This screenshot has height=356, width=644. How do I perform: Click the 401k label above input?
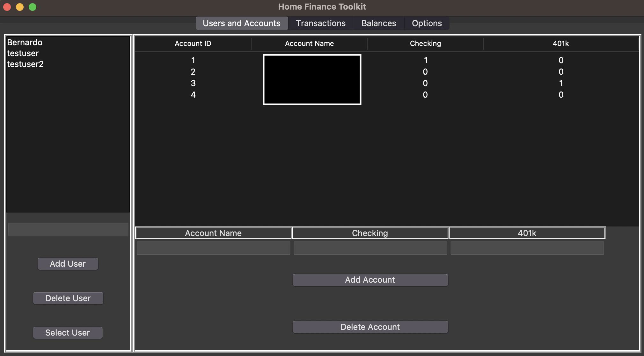point(527,233)
